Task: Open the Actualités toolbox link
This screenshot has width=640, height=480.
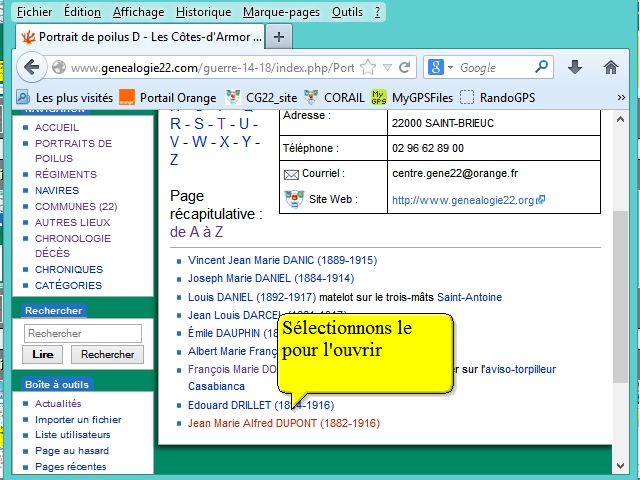Action: tap(58, 403)
